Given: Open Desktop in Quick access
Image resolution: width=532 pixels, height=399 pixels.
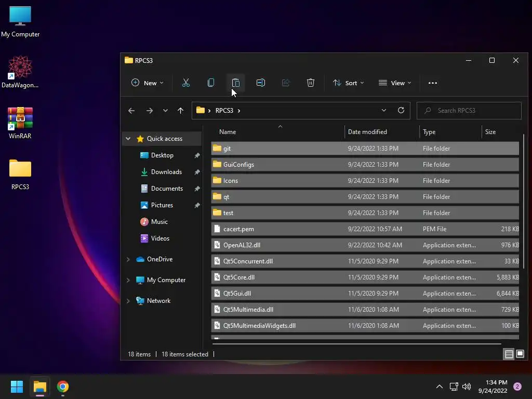Looking at the screenshot, I should pos(162,155).
